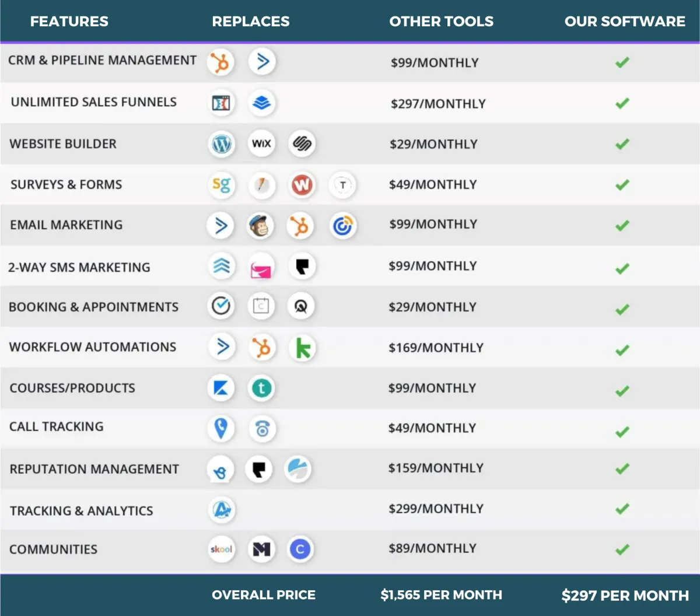Click the Skool logo in Communities row
Viewport: 700px width, 616px height.
(221, 549)
